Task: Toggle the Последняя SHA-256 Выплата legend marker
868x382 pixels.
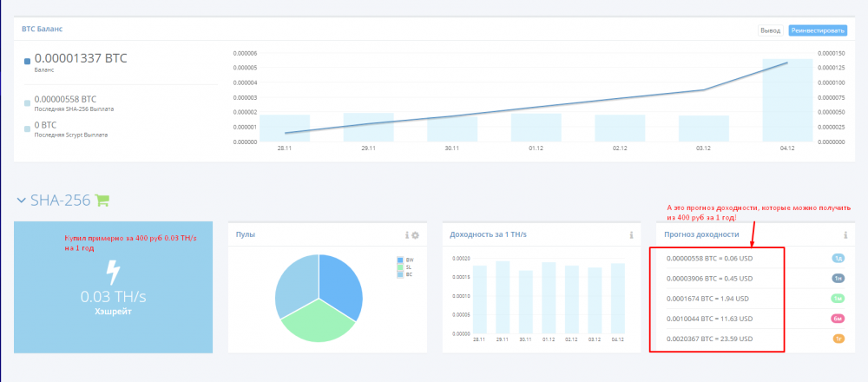Action: coord(28,102)
